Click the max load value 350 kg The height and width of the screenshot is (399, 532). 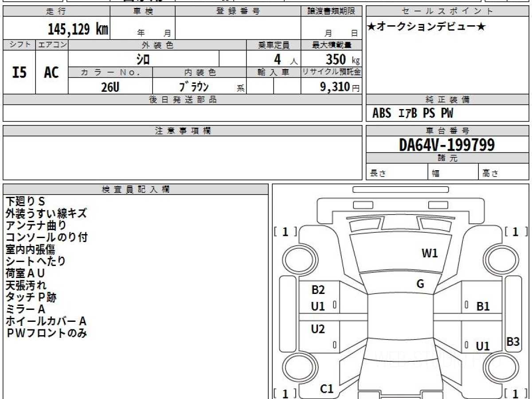(x=342, y=59)
